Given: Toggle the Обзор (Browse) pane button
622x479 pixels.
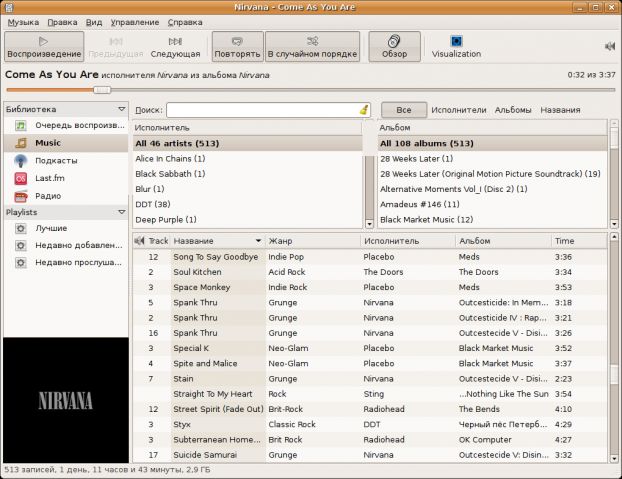Looking at the screenshot, I should tap(394, 46).
